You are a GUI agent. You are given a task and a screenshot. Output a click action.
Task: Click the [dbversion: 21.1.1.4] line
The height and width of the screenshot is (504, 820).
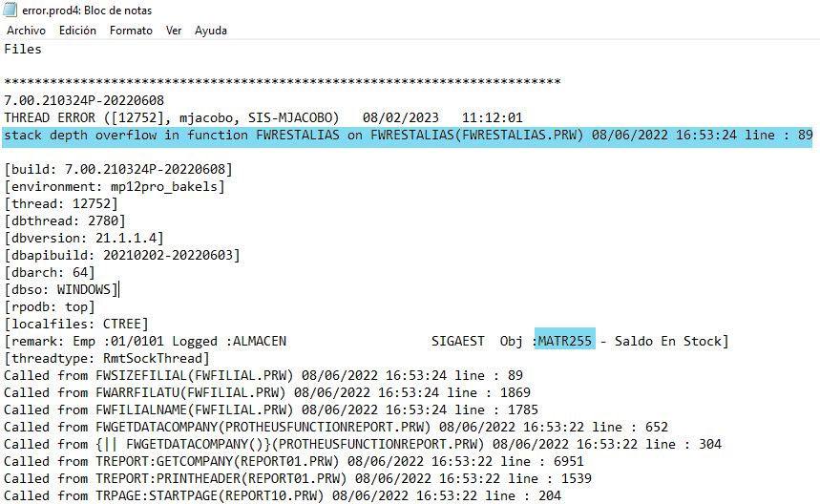(84, 239)
